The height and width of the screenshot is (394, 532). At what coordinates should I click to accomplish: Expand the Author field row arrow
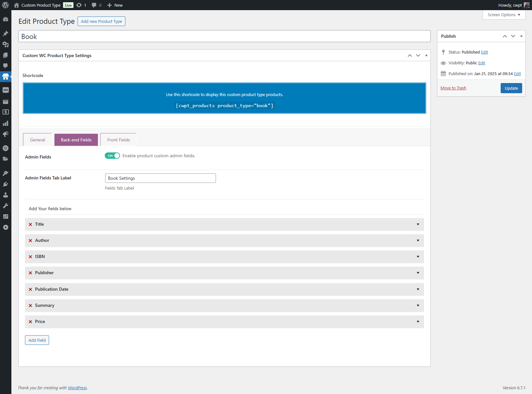[x=418, y=241]
